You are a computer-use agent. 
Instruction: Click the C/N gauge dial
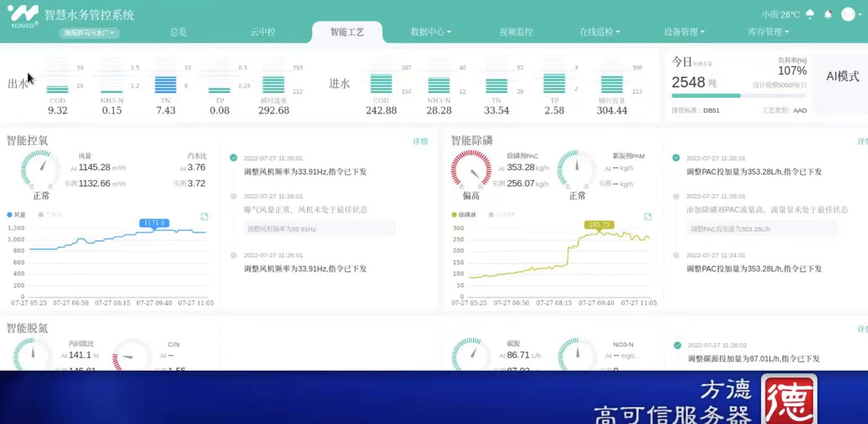[132, 354]
